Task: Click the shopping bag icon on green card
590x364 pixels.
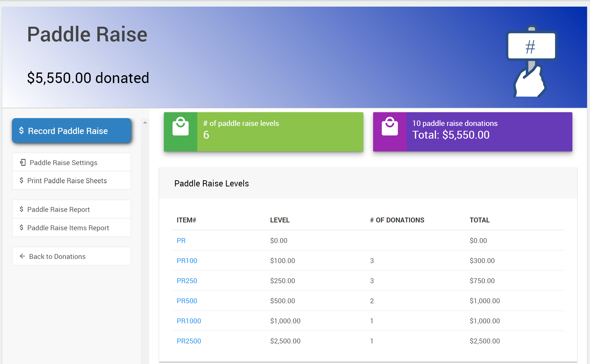Action: [181, 126]
